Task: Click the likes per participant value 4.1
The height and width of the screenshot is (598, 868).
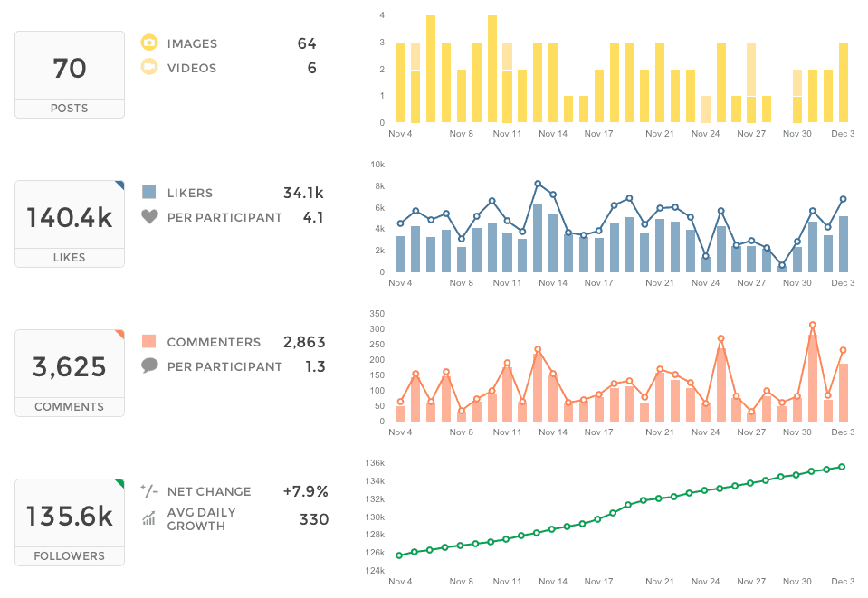Action: point(313,217)
